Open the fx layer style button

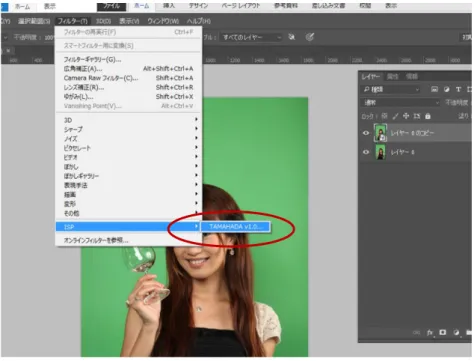[430, 333]
